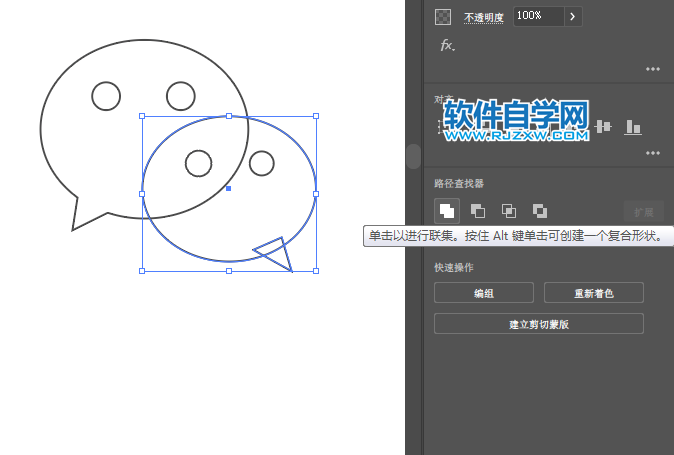Click the 路径查找器 section label
674x455 pixels.
click(459, 183)
